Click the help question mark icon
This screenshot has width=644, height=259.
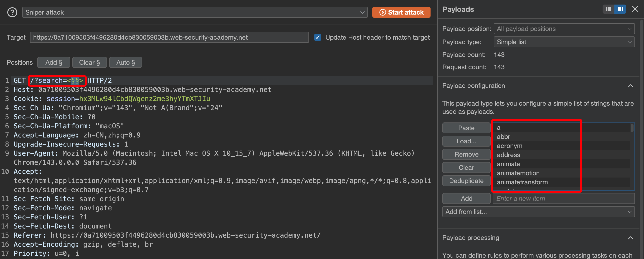click(12, 12)
